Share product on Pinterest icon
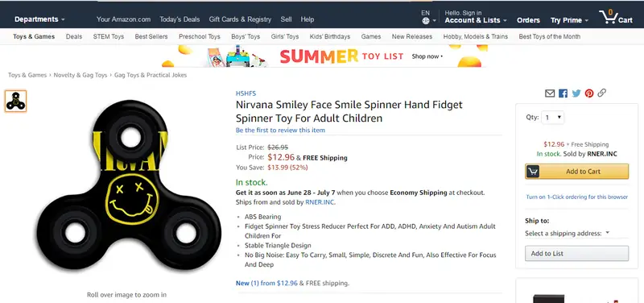644x303 pixels. pyautogui.click(x=589, y=93)
